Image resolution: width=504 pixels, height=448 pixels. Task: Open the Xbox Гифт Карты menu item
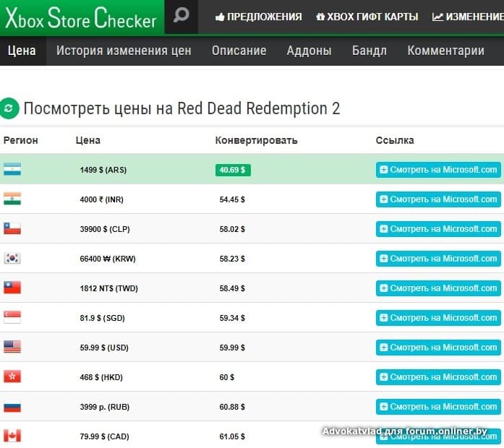(367, 17)
